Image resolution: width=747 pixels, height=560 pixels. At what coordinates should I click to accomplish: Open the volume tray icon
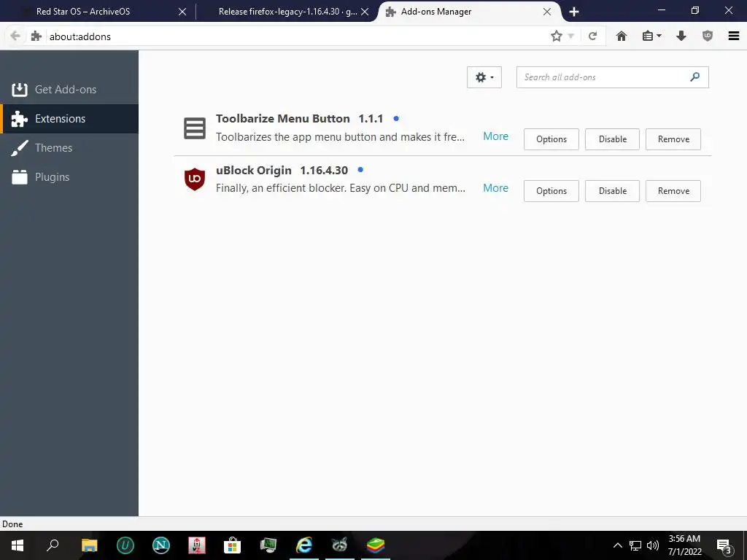point(653,545)
